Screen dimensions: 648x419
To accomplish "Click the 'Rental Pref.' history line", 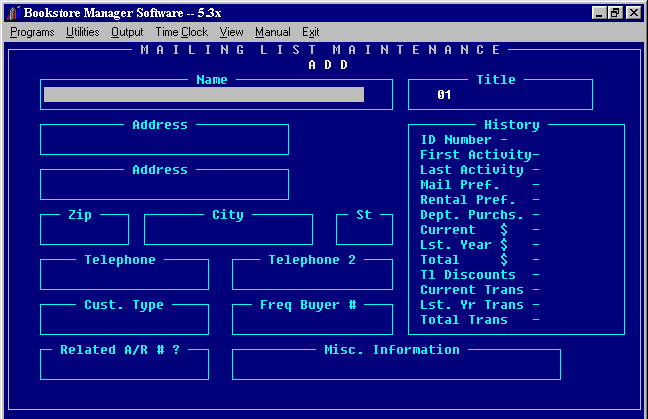I will (x=480, y=200).
